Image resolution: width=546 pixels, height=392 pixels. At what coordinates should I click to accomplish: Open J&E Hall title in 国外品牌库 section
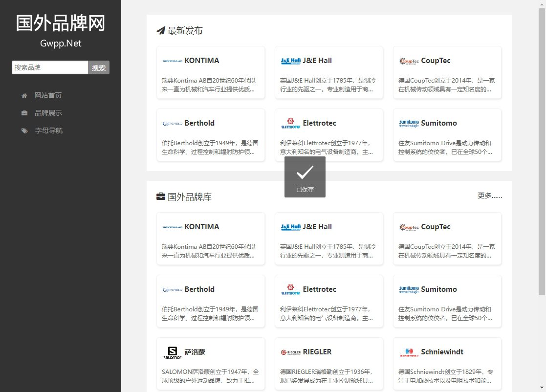317,227
